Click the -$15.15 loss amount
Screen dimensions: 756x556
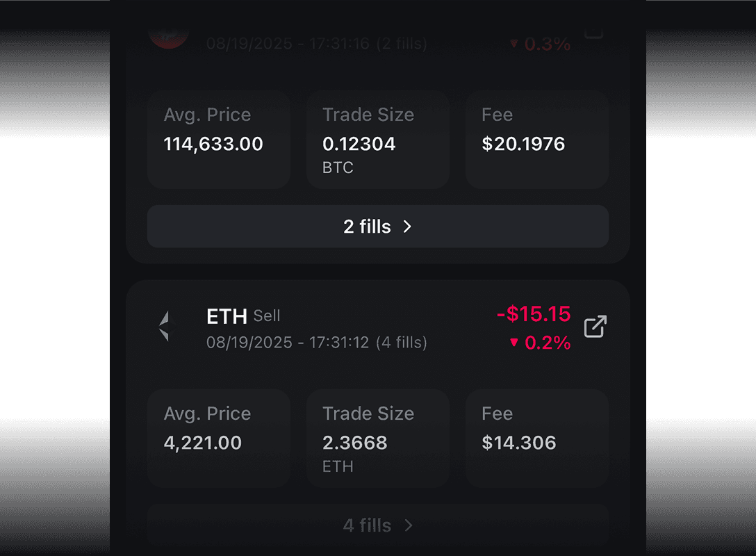pos(534,314)
